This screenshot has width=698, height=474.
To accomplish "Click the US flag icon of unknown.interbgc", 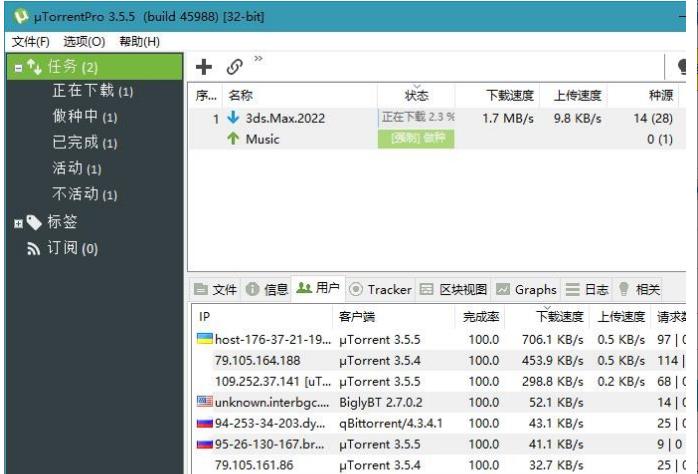I will click(x=205, y=401).
